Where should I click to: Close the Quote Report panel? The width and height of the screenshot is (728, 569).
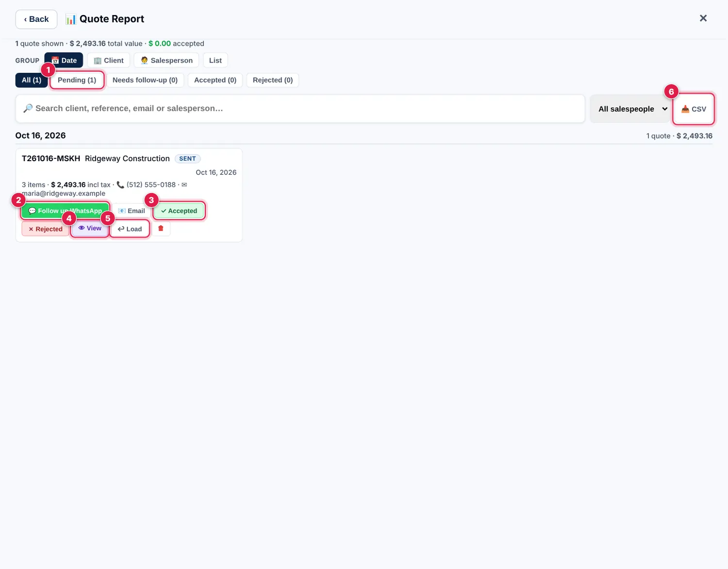tap(703, 18)
